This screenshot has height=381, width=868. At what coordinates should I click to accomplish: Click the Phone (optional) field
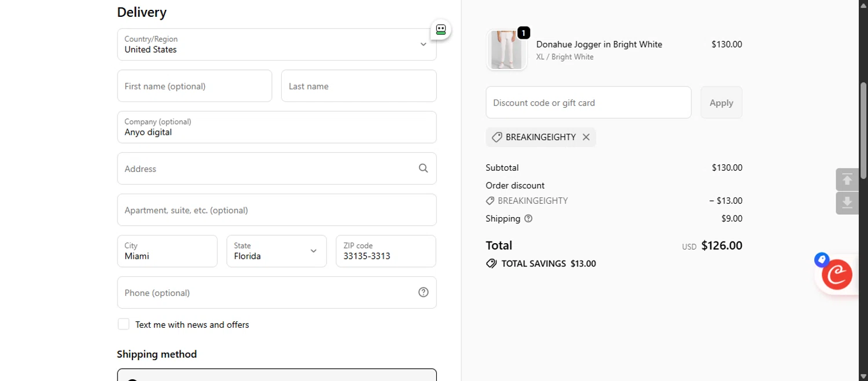pos(277,292)
